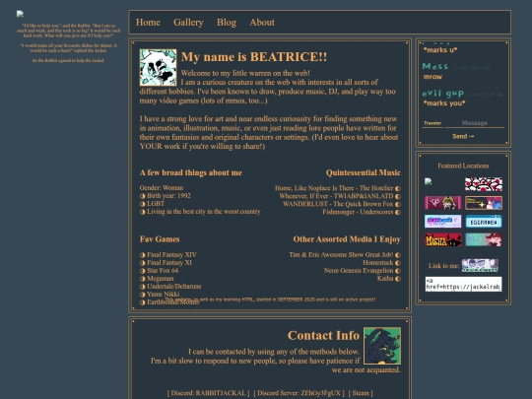Click the *marks you* chat message
Image resolution: width=532 pixels, height=399 pixels.
coord(444,103)
